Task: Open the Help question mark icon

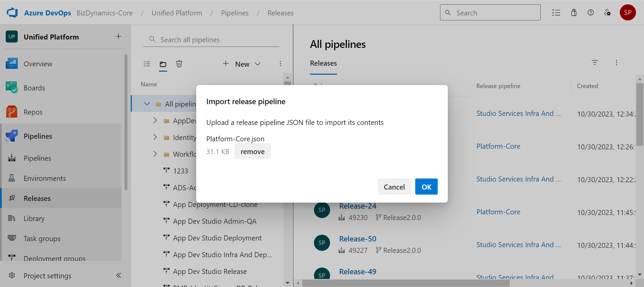Action: pos(591,13)
